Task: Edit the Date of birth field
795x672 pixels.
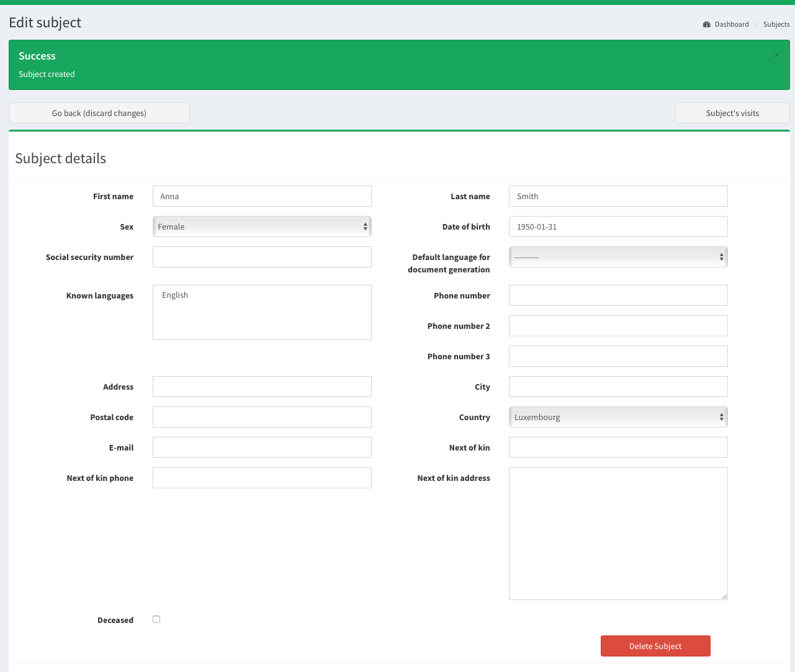Action: pyautogui.click(x=618, y=226)
